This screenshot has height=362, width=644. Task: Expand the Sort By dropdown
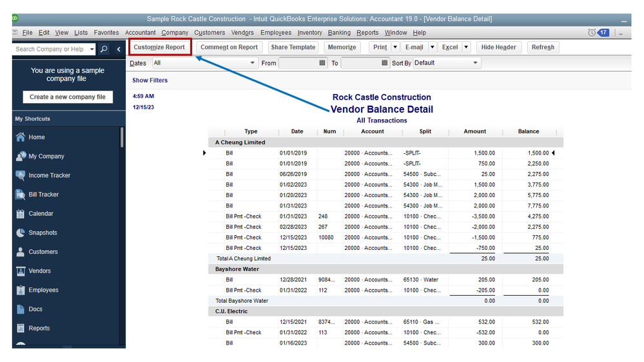tap(475, 63)
